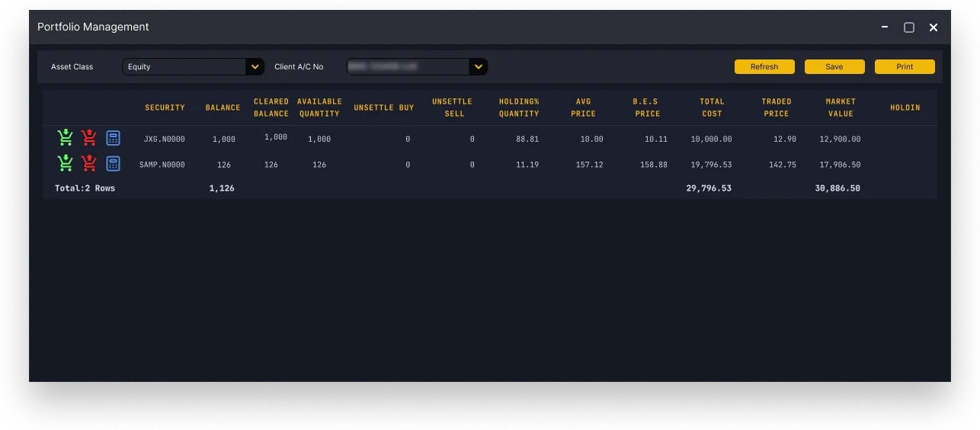Close the Portfolio Management window
The image size is (980, 430).
click(x=934, y=27)
